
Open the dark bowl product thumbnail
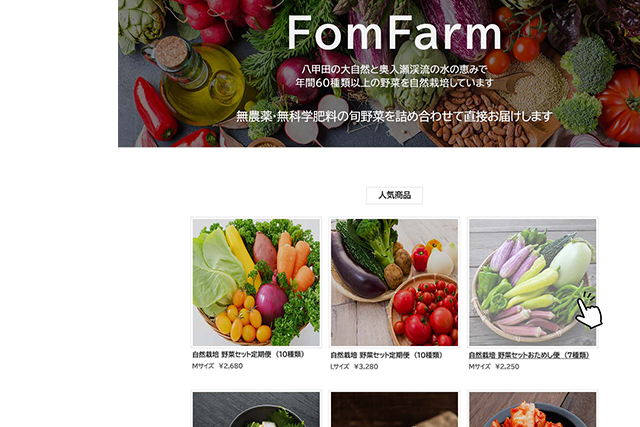[256, 409]
